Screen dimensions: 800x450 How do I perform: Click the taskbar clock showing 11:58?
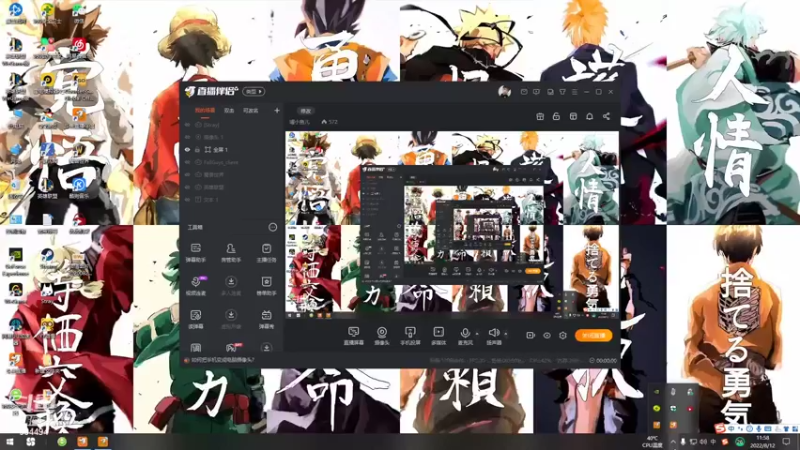763,442
